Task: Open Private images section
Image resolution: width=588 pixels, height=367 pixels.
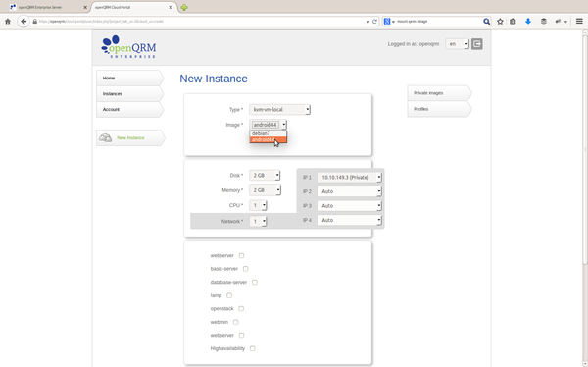Action: 439,93
